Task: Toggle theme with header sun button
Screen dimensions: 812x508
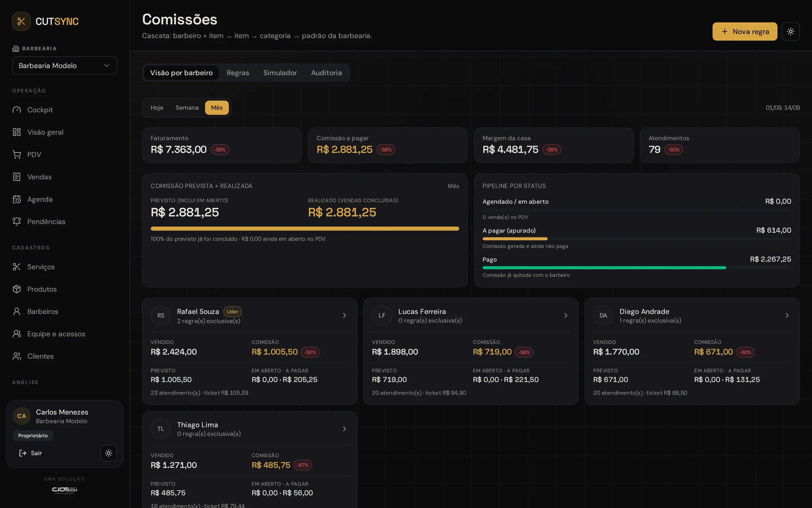Action: point(790,31)
